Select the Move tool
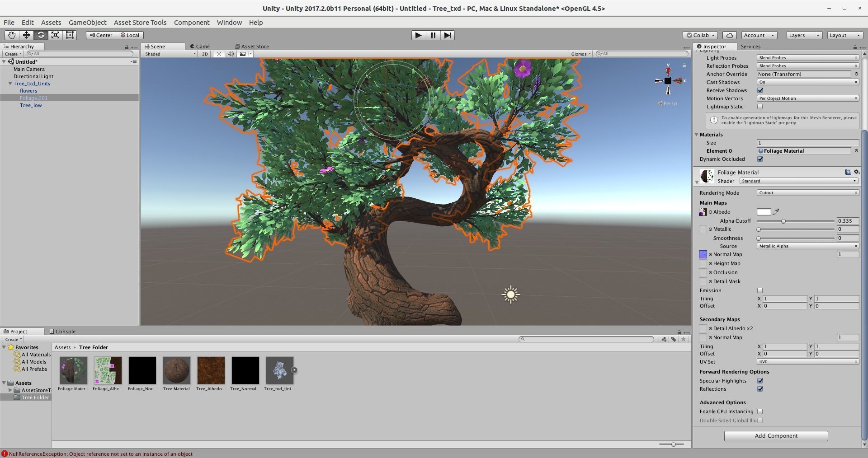Screen dimensions: 868x458 [26, 35]
